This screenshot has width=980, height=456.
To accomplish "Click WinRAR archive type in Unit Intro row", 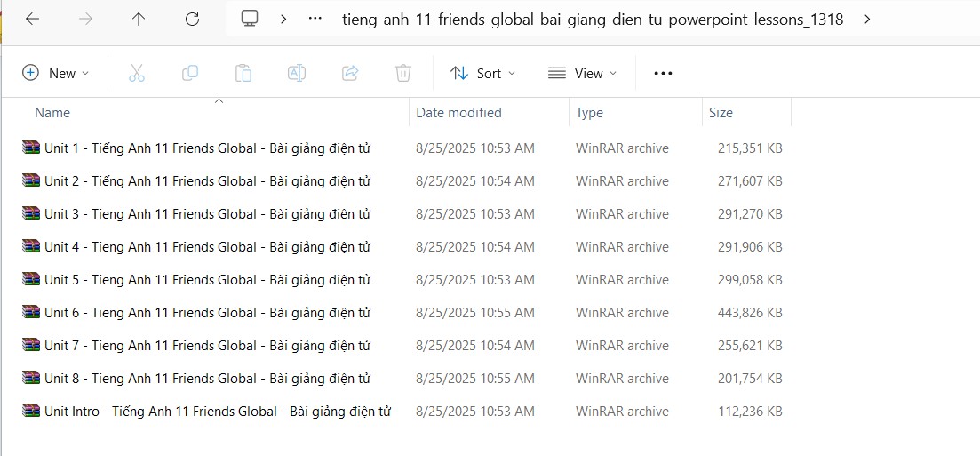I will 622,411.
